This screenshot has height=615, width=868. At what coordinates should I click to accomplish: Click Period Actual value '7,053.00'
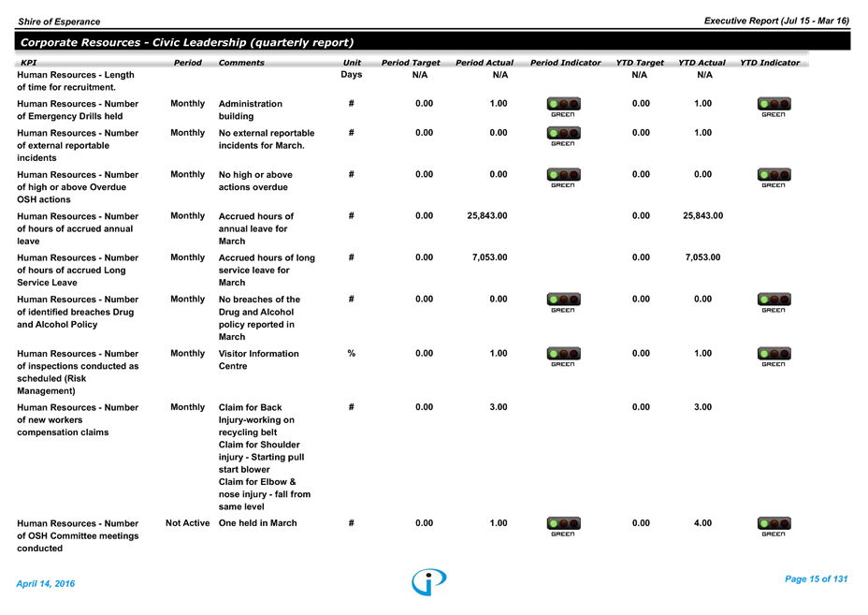[490, 257]
